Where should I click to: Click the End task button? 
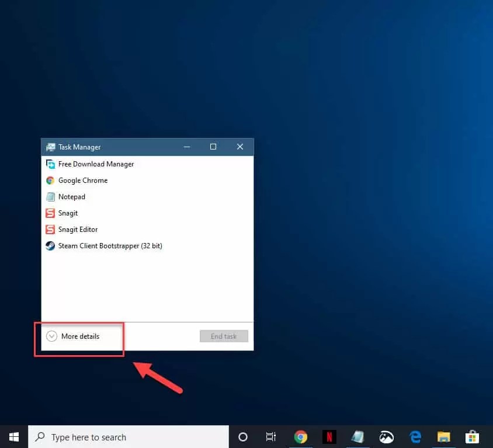click(224, 336)
